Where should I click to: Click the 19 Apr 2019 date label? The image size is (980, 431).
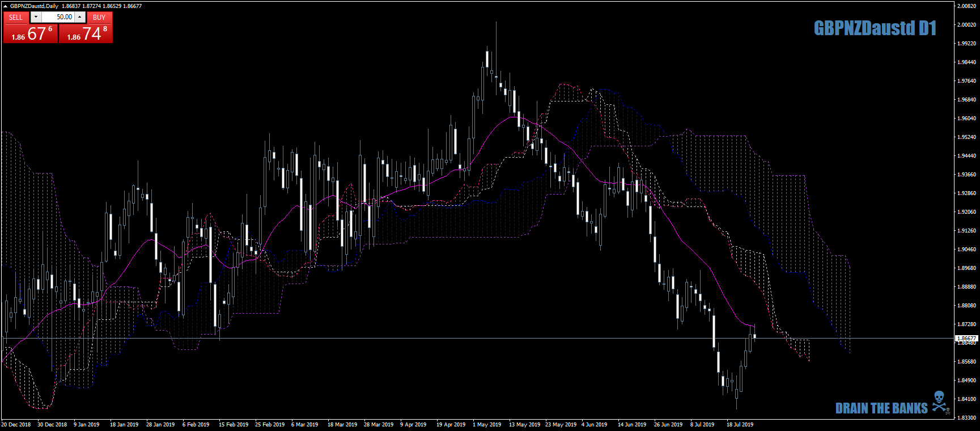[x=451, y=424]
